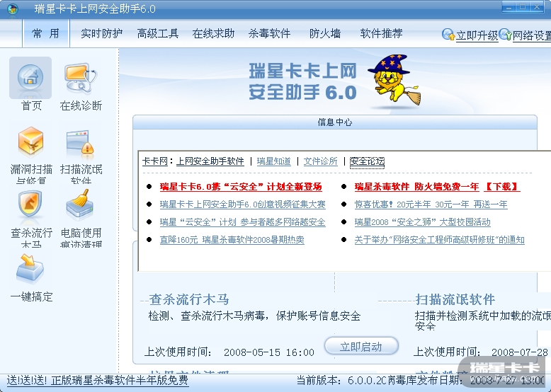Open the 高级工具 tab
The height and width of the screenshot is (392, 551).
click(158, 34)
